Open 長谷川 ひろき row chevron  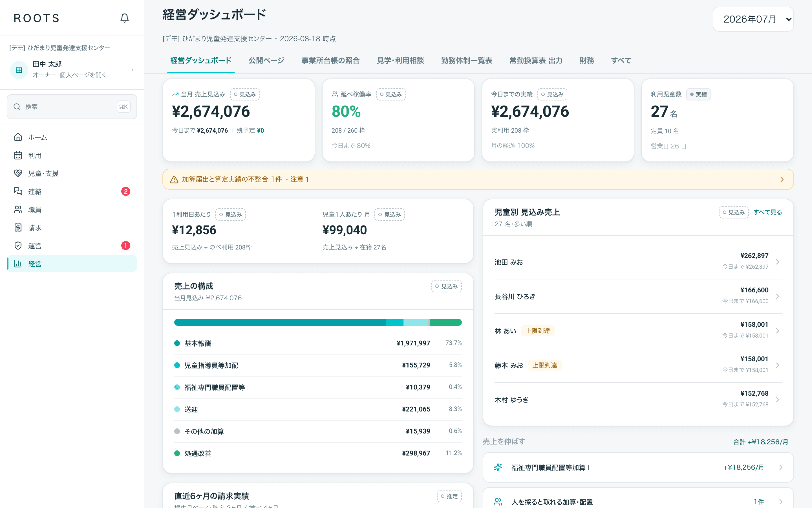tap(777, 296)
